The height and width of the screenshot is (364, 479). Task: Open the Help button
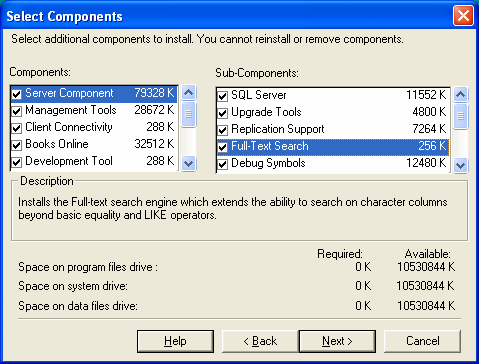[x=175, y=341]
